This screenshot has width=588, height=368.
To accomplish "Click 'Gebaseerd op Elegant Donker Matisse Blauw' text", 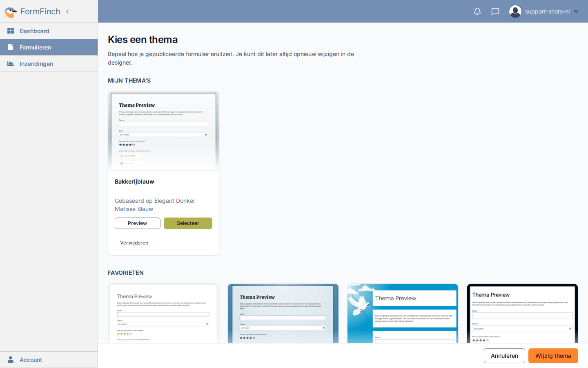I will (155, 205).
